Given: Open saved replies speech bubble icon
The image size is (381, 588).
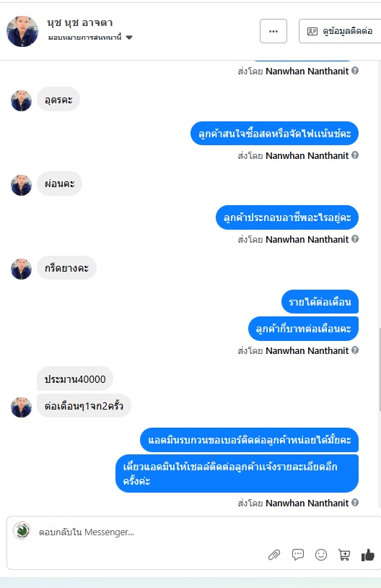Looking at the screenshot, I should 298,554.
